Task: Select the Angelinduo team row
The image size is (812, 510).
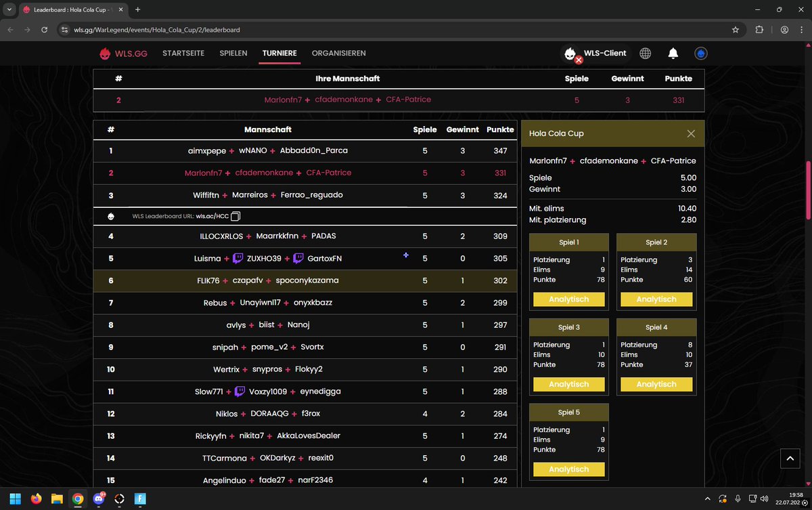Action: tap(305, 480)
